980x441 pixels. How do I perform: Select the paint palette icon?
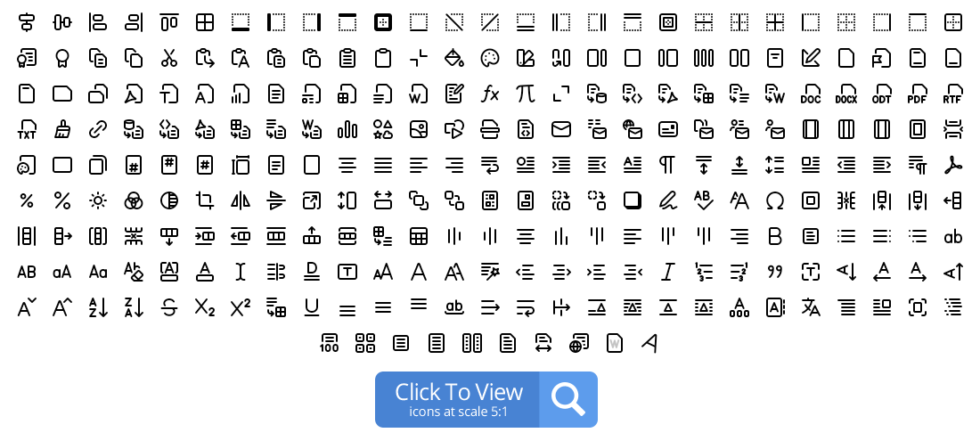pyautogui.click(x=489, y=58)
